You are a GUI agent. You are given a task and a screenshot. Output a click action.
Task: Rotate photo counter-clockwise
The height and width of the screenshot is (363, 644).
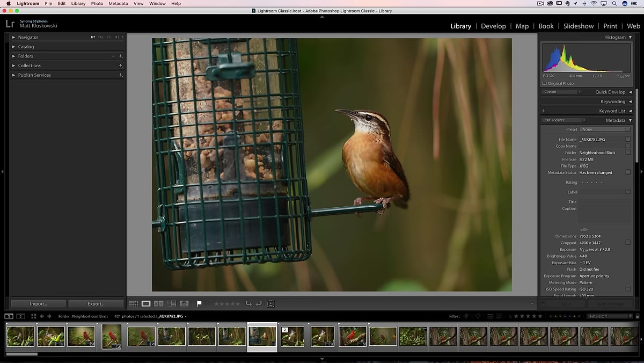(248, 303)
